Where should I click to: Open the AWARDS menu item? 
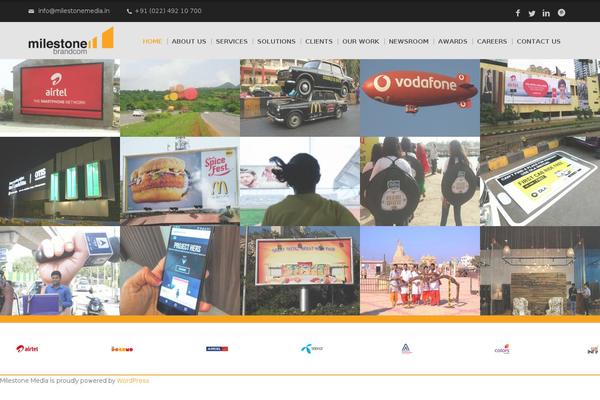[x=453, y=41]
